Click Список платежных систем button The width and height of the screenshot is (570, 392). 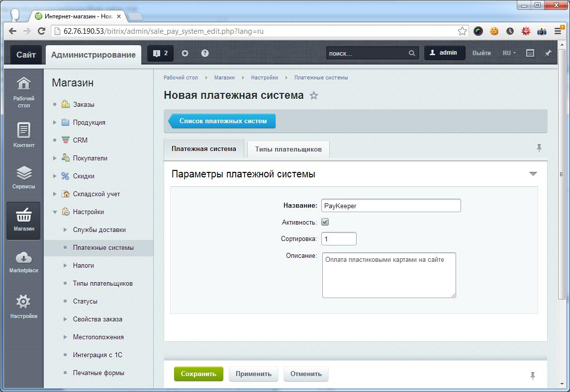tap(222, 121)
